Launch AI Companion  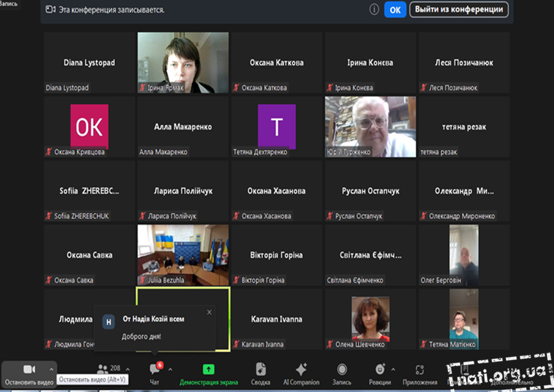tap(301, 370)
